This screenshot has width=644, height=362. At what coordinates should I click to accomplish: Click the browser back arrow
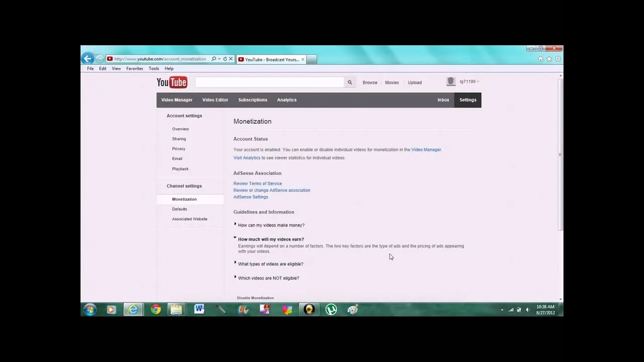point(87,58)
